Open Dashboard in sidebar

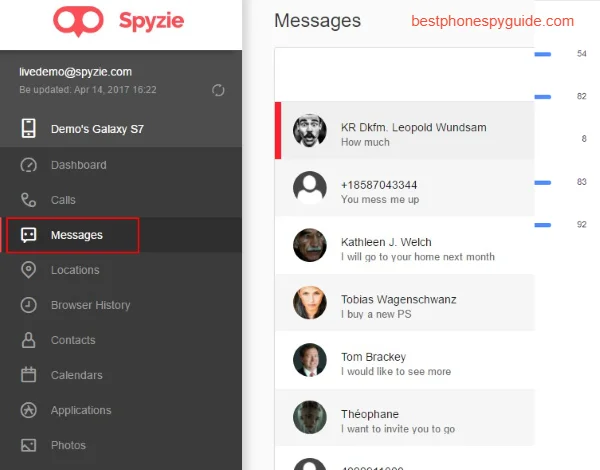pyautogui.click(x=121, y=165)
